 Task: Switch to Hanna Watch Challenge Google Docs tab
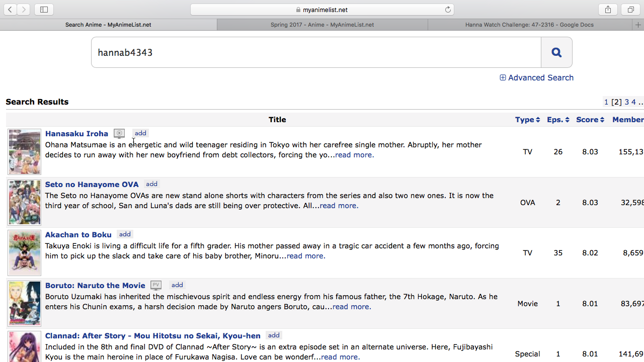pyautogui.click(x=529, y=25)
